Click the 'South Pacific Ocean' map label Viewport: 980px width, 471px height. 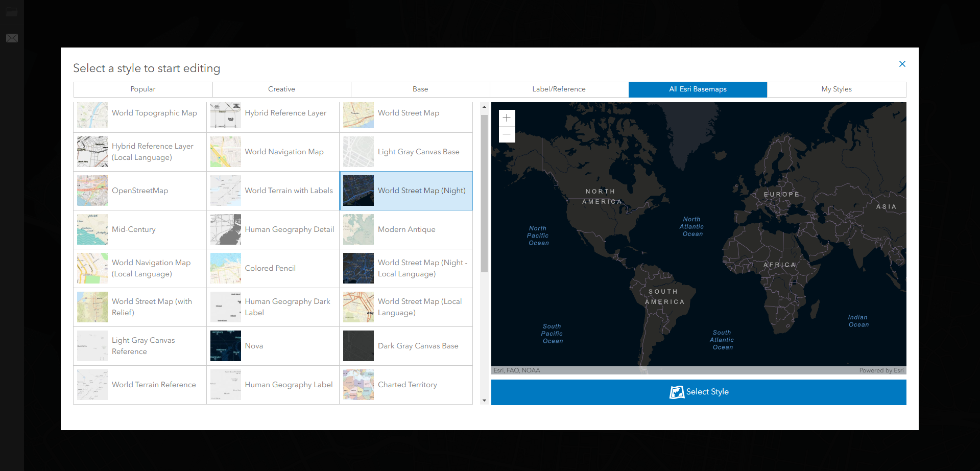coord(553,334)
